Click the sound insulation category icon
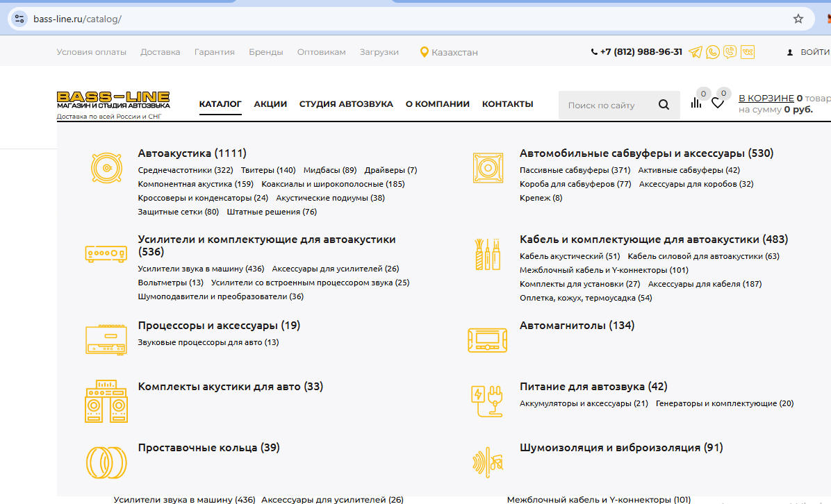Screen dimensions: 831x504 pyautogui.click(x=488, y=462)
